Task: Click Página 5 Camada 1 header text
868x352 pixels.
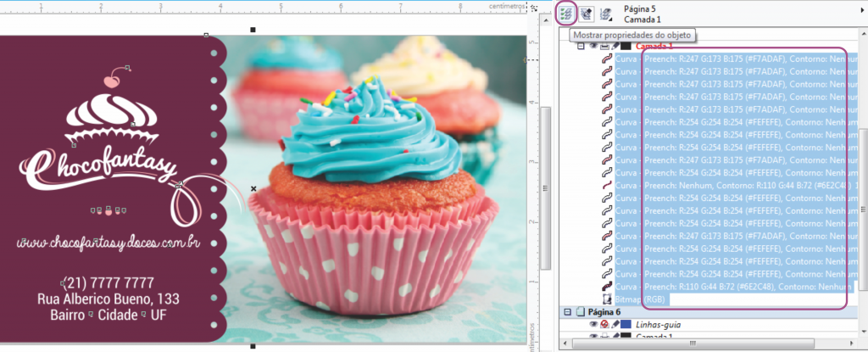Action: [x=643, y=14]
